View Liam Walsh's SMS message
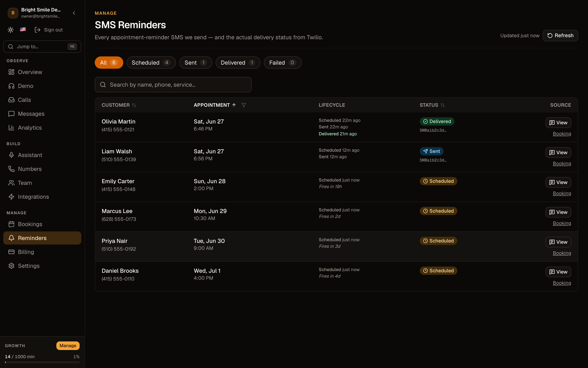The width and height of the screenshot is (588, 368). 558,153
